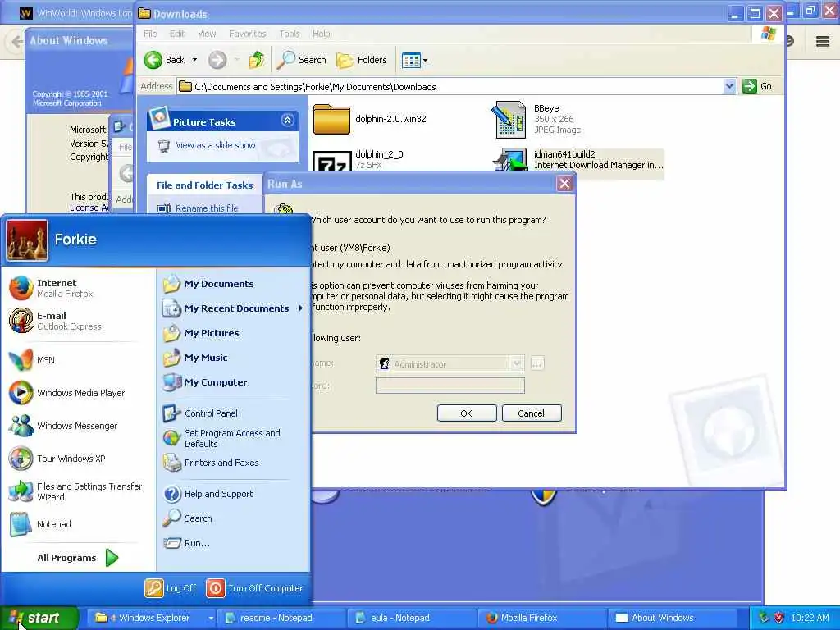The image size is (840, 630).
Task: Select idman641build2 installer file
Action: pyautogui.click(x=578, y=160)
